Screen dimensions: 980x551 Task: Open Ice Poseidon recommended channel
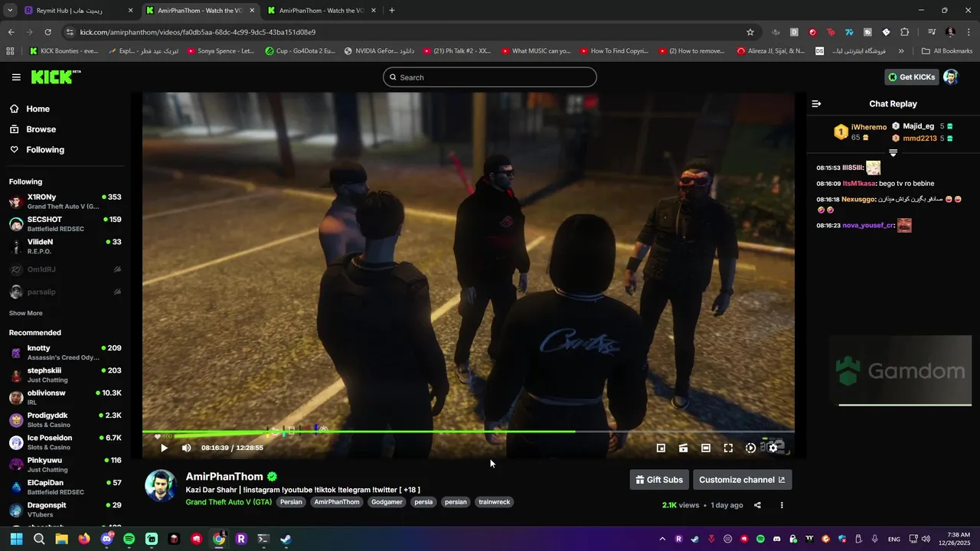(65, 442)
